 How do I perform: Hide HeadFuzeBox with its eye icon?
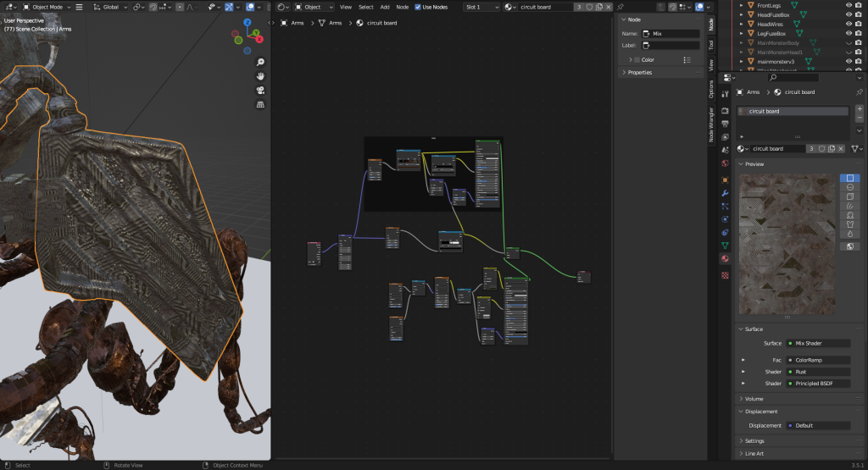849,15
